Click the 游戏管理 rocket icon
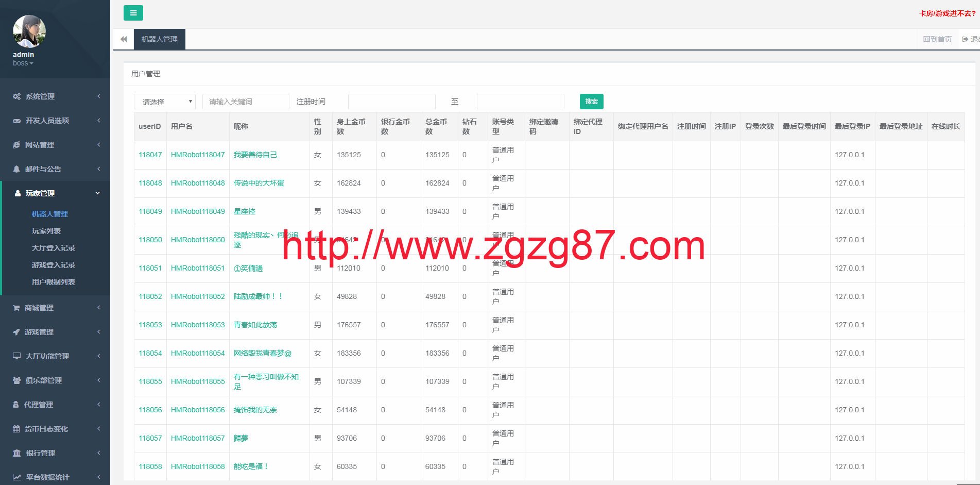The height and width of the screenshot is (485, 980). (16, 332)
